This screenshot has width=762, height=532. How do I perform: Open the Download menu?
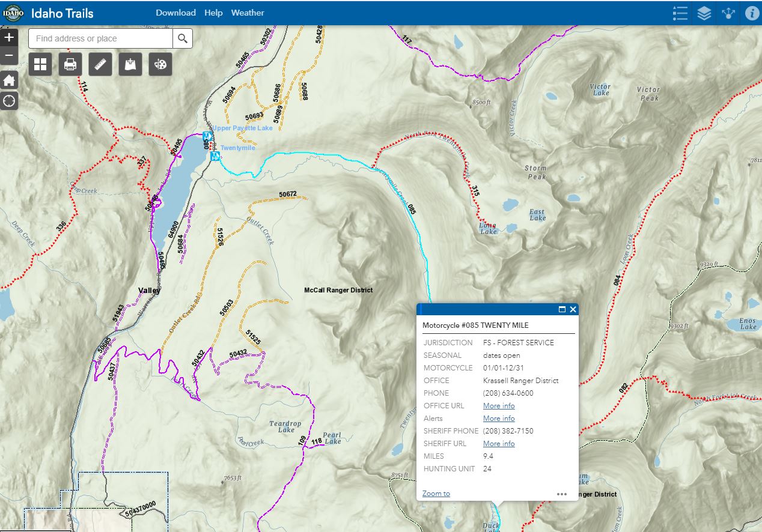coord(175,13)
